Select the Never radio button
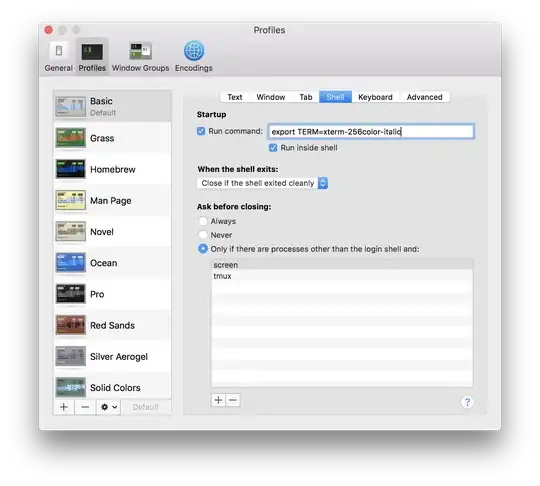The height and width of the screenshot is (486, 540). [x=203, y=235]
